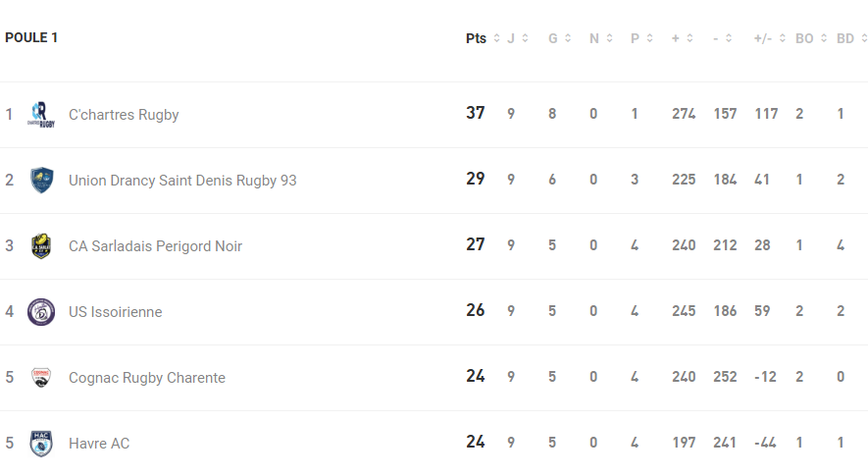Open Union Drancy Saint Denis Rugby 93
Viewport: 868px width, 476px height.
click(182, 181)
